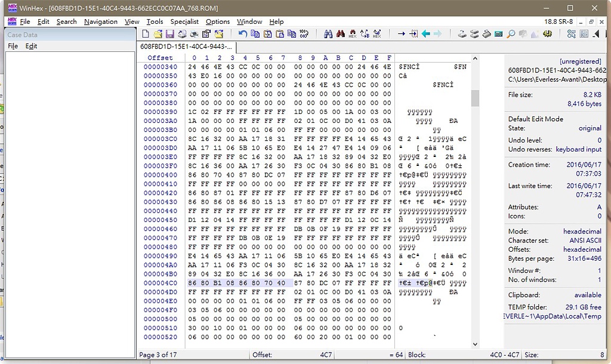The image size is (611, 364).
Task: Click the vertical scrollbar thumb of the hex view
Action: tap(475, 98)
